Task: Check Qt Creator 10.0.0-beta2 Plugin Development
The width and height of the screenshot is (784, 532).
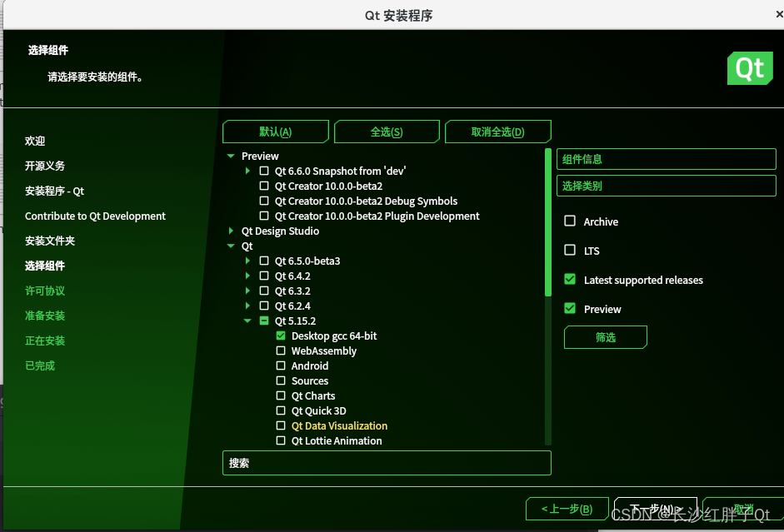Action: point(264,216)
